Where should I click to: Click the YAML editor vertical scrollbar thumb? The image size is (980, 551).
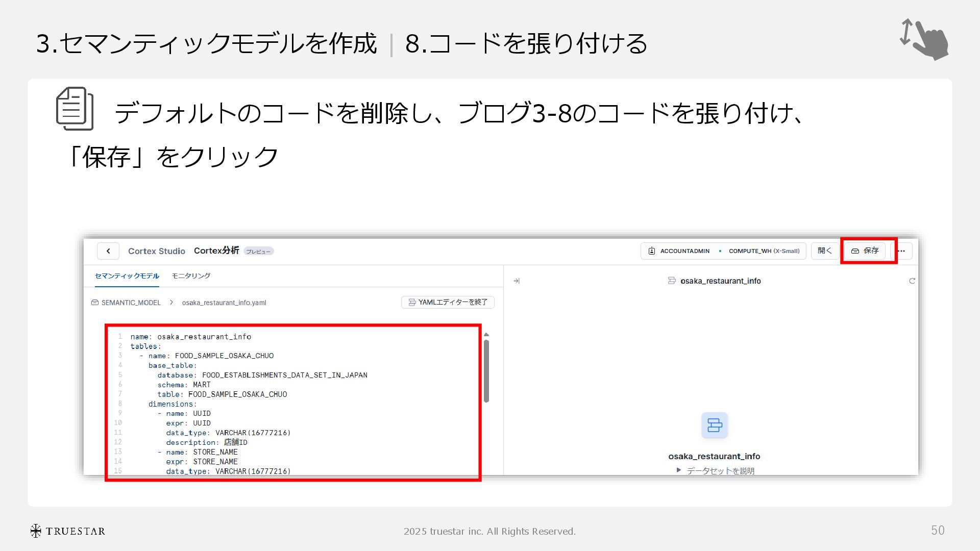[486, 371]
